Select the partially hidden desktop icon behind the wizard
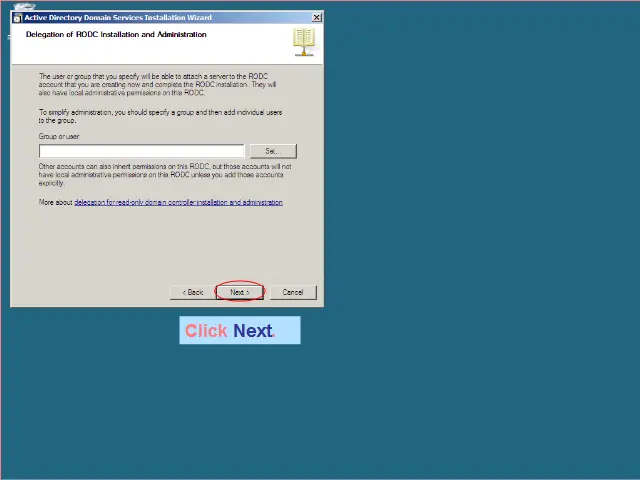Image resolution: width=640 pixels, height=480 pixels. (24, 7)
